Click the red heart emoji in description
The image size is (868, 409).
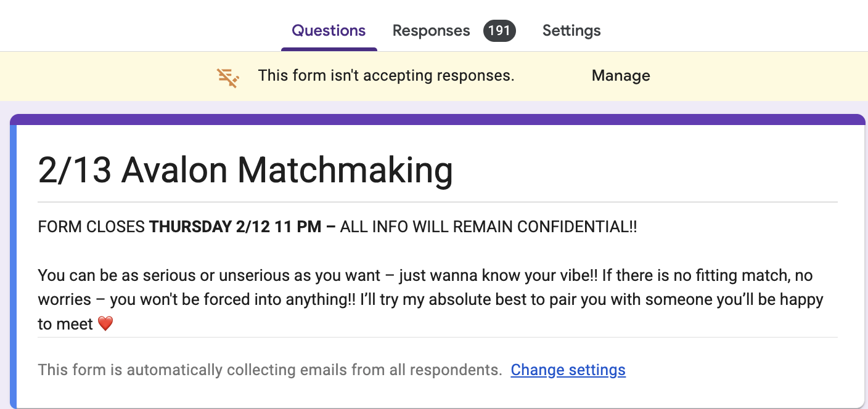[105, 324]
